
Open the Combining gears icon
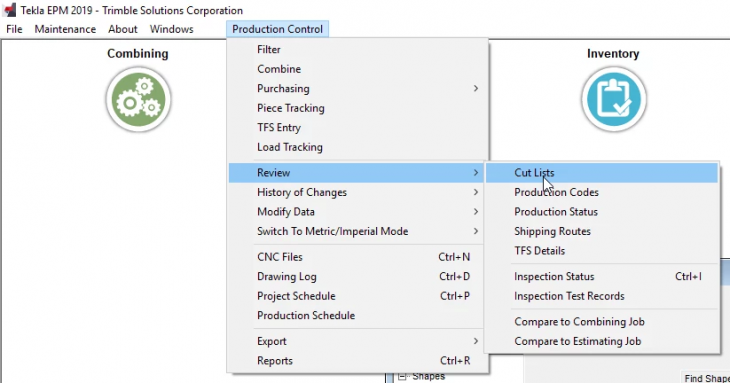point(138,100)
